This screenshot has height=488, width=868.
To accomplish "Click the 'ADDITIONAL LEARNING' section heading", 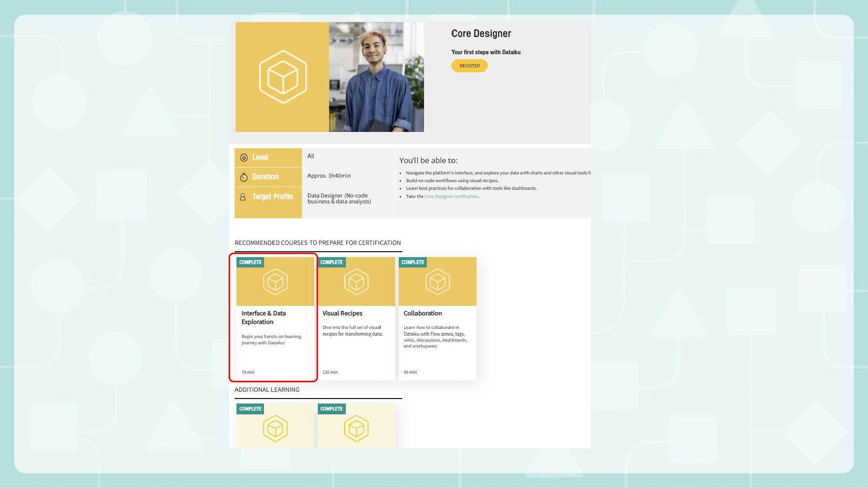I will coord(267,390).
